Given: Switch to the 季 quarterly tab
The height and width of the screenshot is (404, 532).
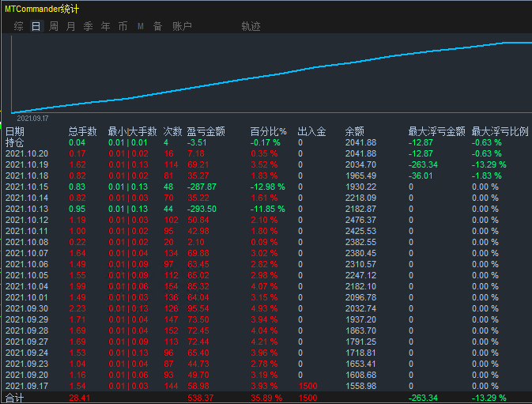Looking at the screenshot, I should 89,26.
